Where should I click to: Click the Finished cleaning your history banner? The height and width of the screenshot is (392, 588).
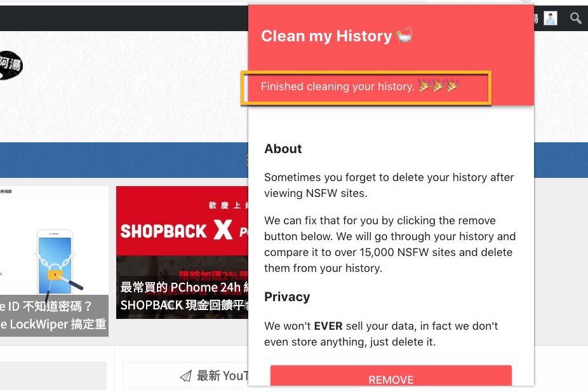366,87
